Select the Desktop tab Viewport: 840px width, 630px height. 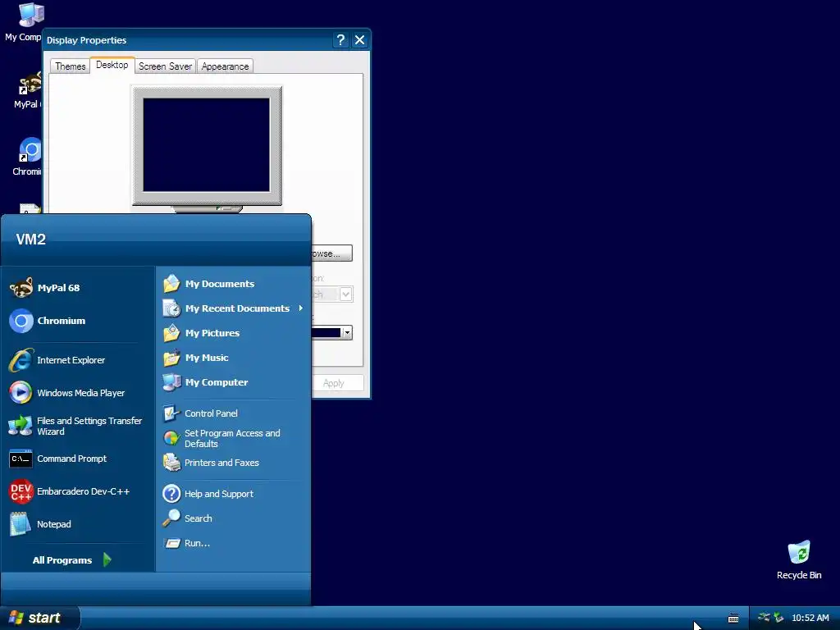[x=112, y=65]
